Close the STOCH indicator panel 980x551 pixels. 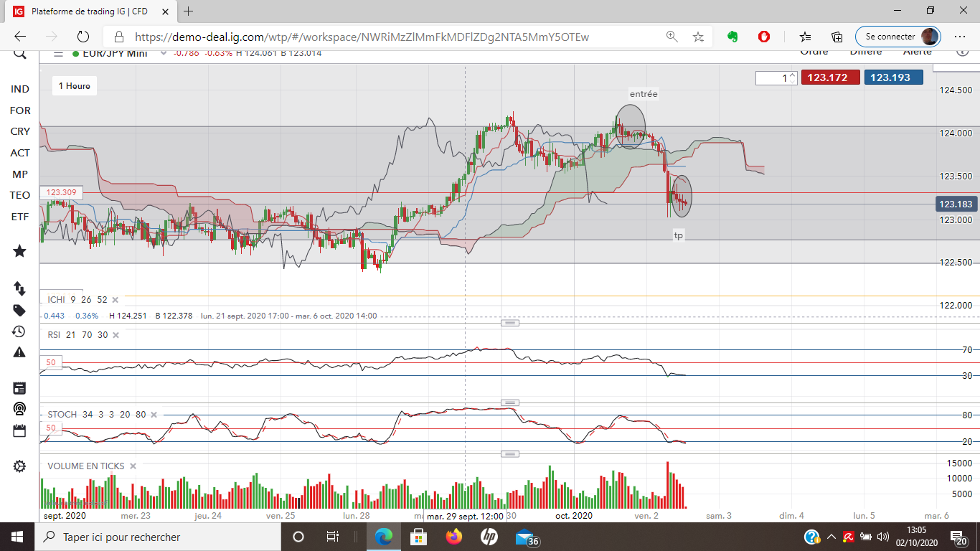(154, 415)
